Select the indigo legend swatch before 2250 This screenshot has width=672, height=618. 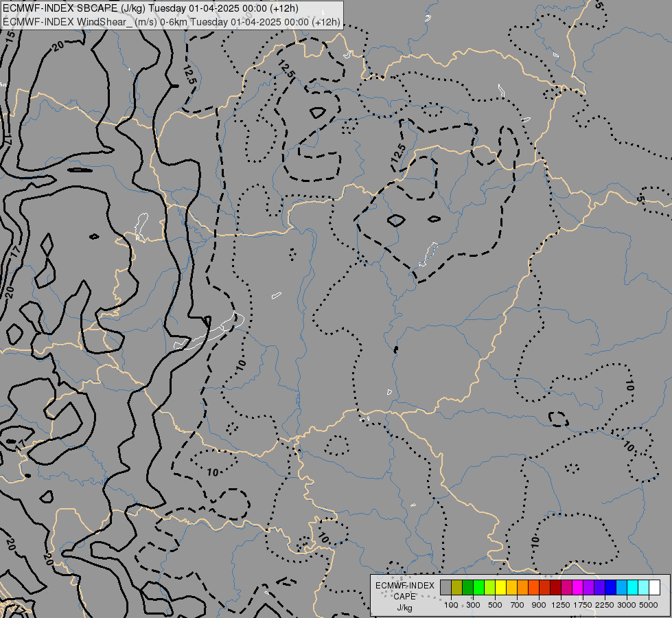click(599, 587)
